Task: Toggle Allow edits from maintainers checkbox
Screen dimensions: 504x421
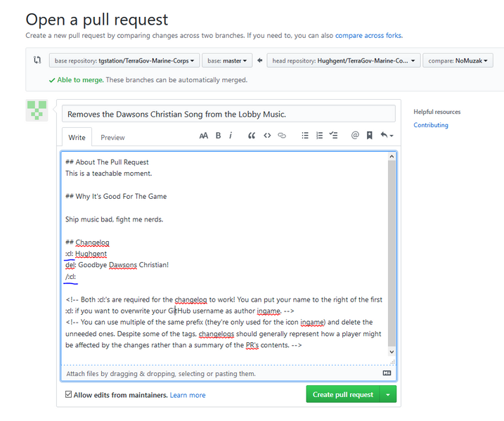Action: pyautogui.click(x=68, y=394)
